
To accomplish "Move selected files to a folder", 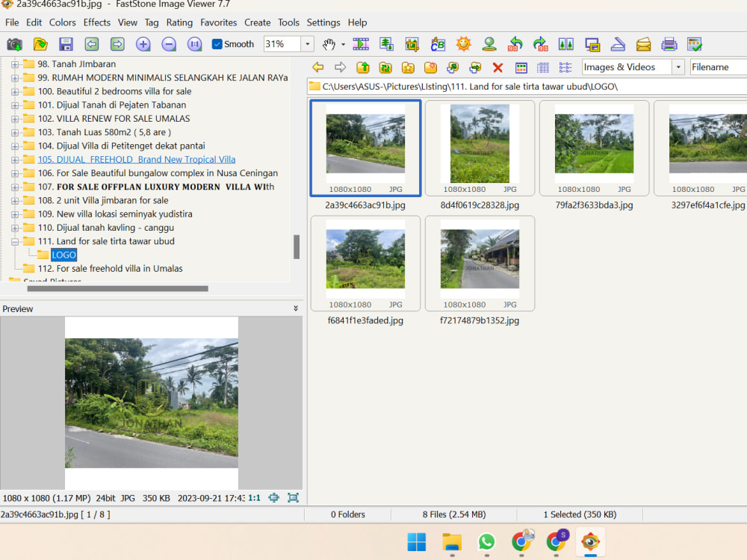I will (475, 68).
